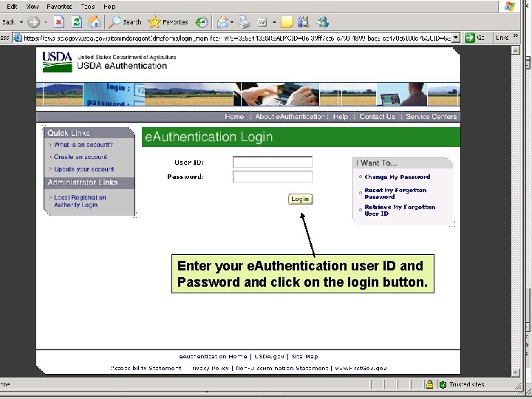This screenshot has height=399, width=532.
Task: Click the History clock icon
Action: click(202, 22)
